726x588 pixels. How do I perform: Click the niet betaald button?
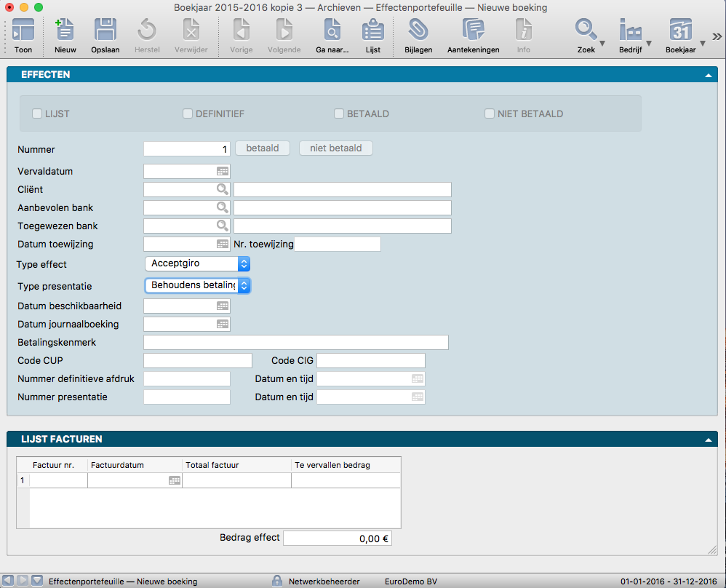pos(335,148)
